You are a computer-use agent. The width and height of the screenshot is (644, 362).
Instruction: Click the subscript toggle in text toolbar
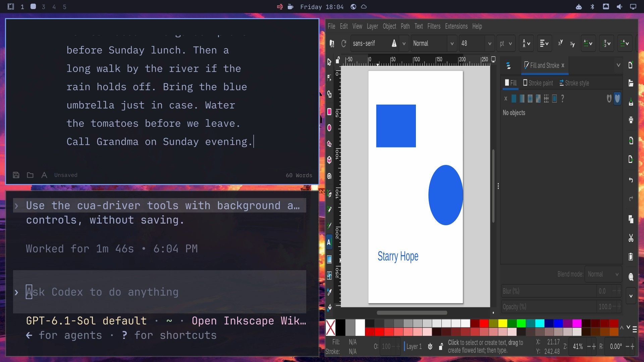(572, 44)
